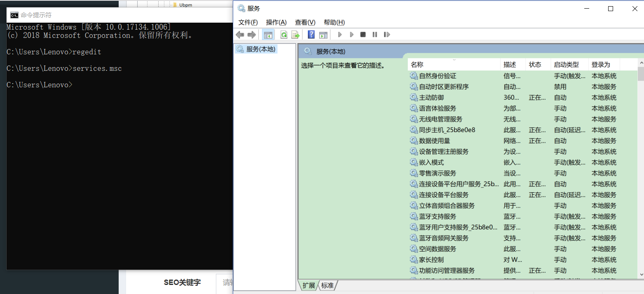
Task: Click the services list vertical scrollbar
Action: pyautogui.click(x=640, y=165)
